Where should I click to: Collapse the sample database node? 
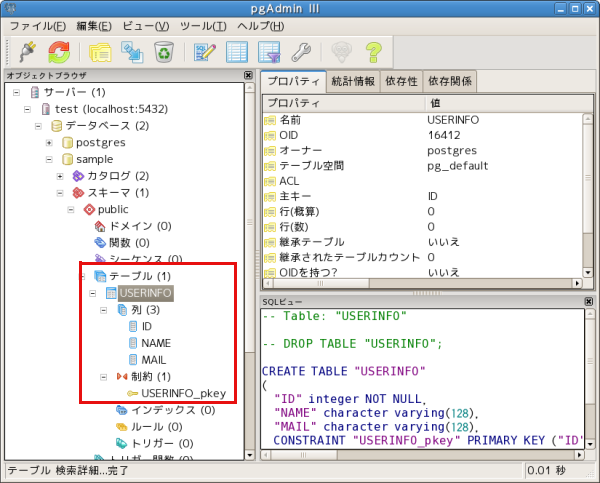coord(49,159)
